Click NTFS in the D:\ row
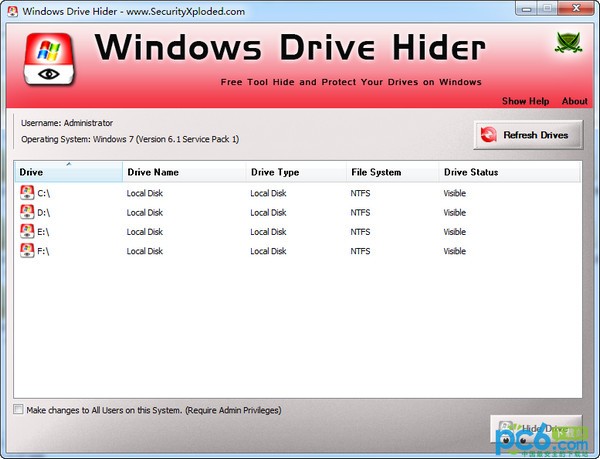The width and height of the screenshot is (600, 459). click(360, 212)
